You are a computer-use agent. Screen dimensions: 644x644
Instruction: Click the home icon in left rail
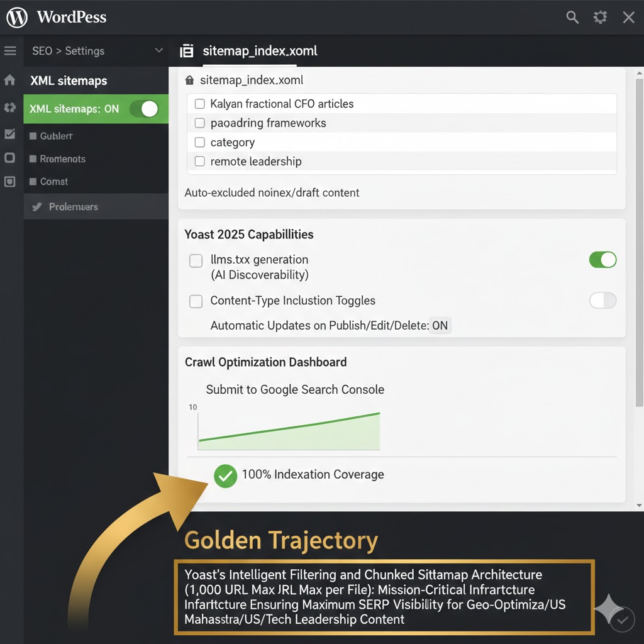[10, 80]
